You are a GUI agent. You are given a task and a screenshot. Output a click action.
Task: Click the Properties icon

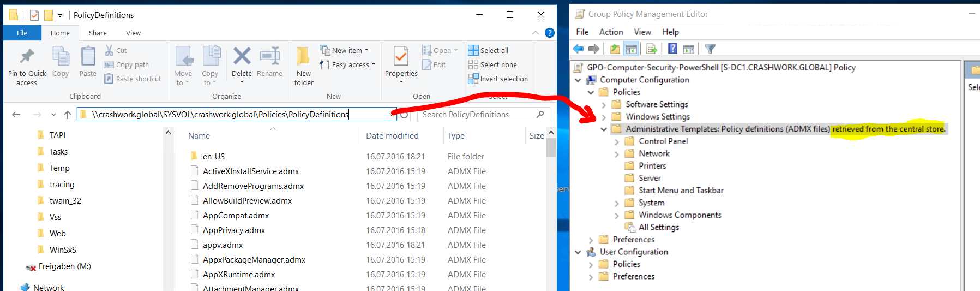tap(401, 56)
